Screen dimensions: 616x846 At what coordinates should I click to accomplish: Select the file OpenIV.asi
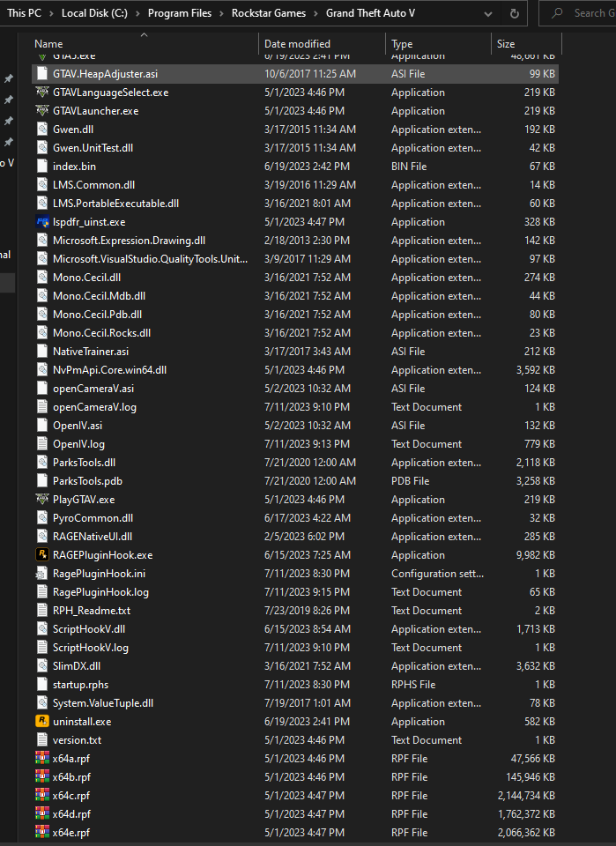pos(295,425)
